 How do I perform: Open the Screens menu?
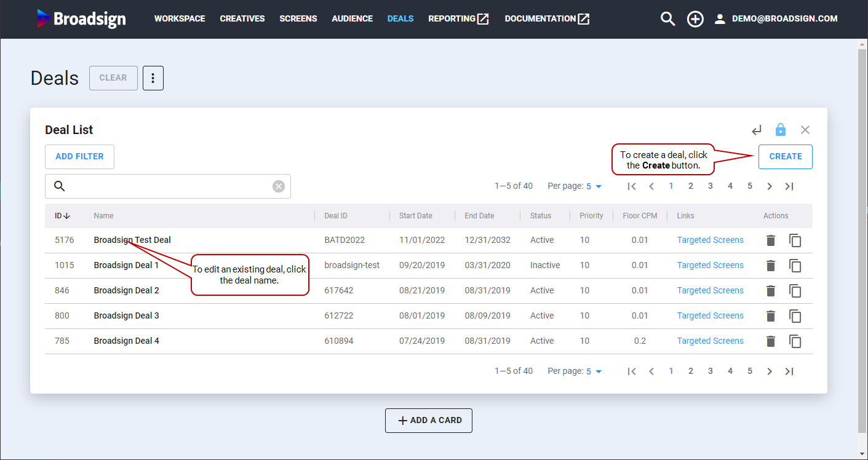click(298, 19)
